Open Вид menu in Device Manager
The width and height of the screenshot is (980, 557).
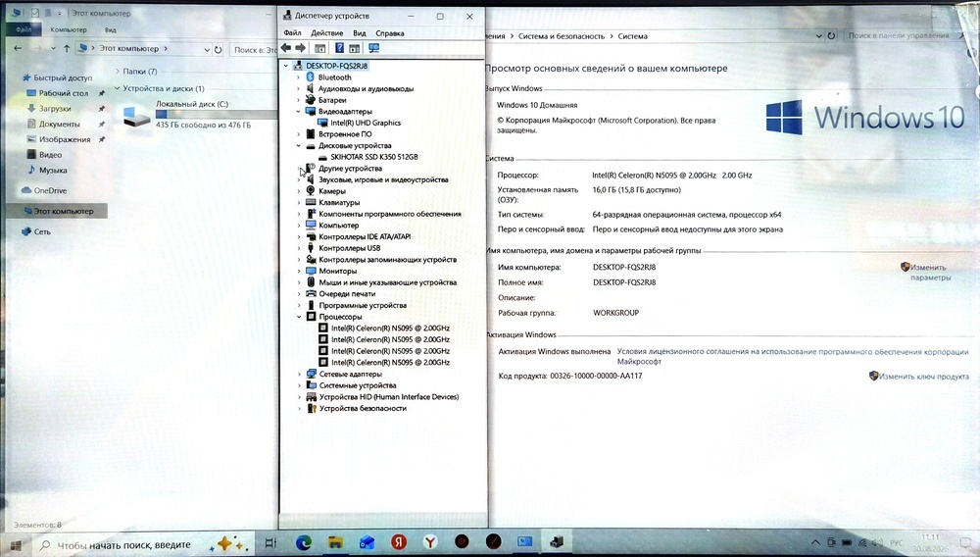pos(360,33)
